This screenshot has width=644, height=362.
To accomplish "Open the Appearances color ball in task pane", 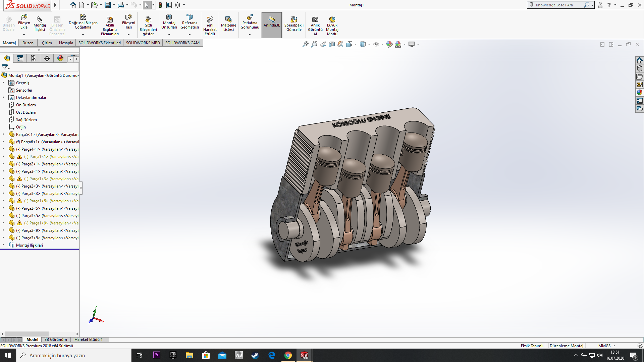I will click(639, 93).
